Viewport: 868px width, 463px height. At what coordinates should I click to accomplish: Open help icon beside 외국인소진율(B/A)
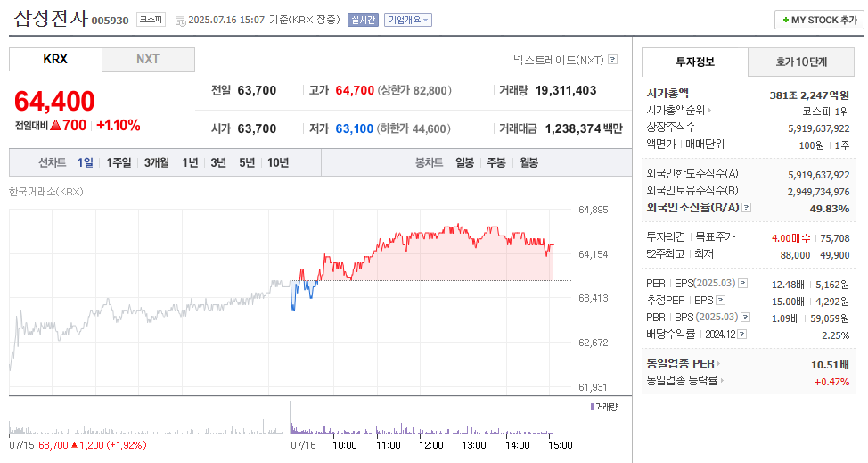click(x=746, y=208)
